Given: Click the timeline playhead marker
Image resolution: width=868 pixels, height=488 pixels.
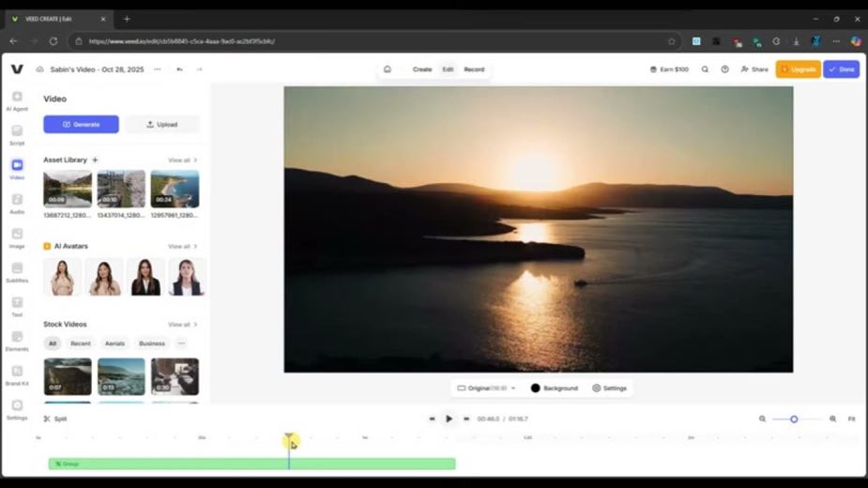Looking at the screenshot, I should pos(289,438).
